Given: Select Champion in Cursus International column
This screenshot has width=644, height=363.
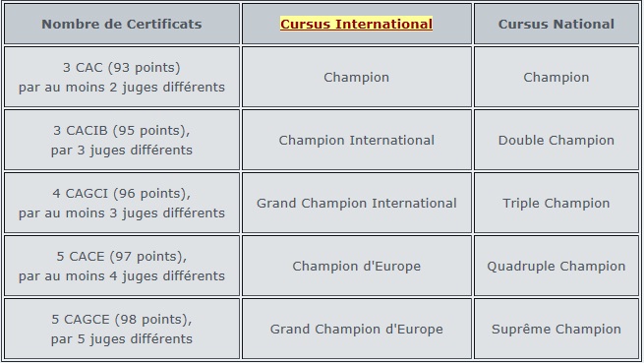Looking at the screenshot, I should coord(357,77).
